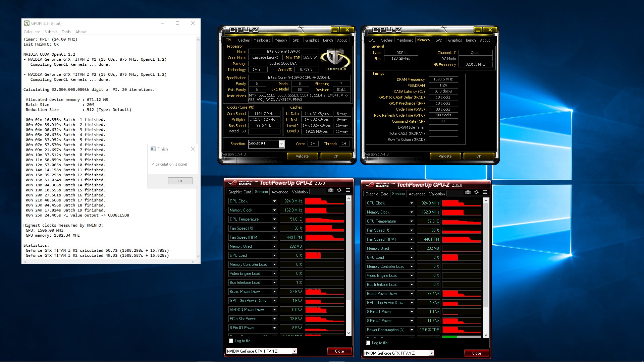The height and width of the screenshot is (362, 644).
Task: Open the Submit menu in GPUPI
Action: pyautogui.click(x=51, y=32)
